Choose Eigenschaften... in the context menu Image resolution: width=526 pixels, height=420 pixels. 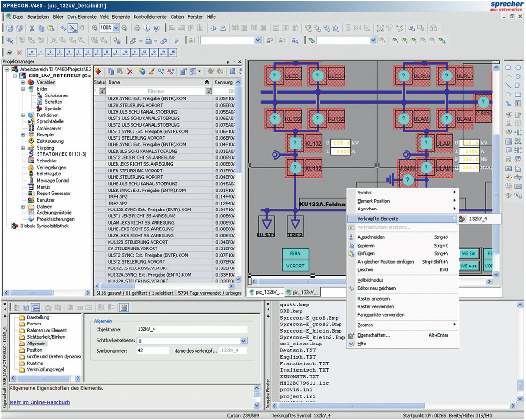pyautogui.click(x=403, y=335)
